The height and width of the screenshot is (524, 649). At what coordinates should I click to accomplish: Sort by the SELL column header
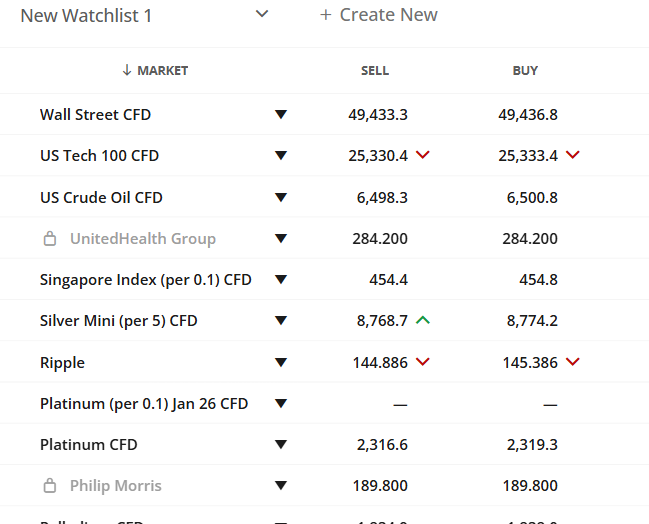[375, 71]
